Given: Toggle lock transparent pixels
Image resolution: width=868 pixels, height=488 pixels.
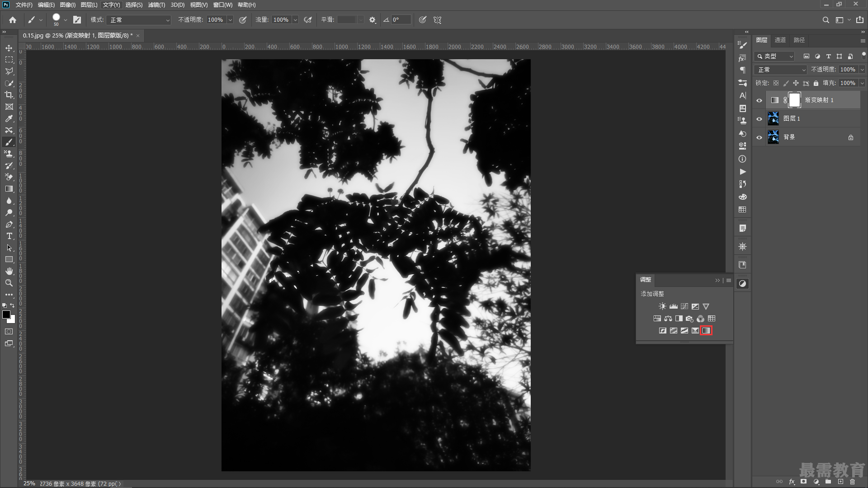Looking at the screenshot, I should [x=776, y=83].
